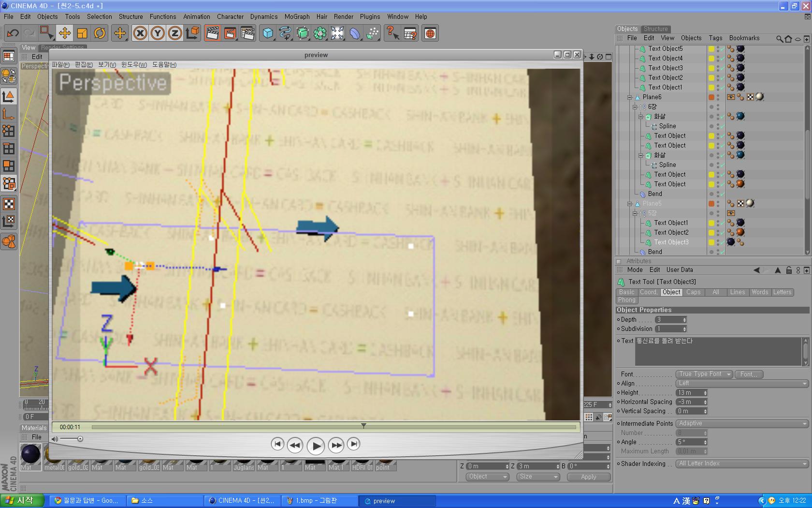Viewport: 812px width, 508px height.
Task: Select the Live Selection tool
Action: point(46,33)
